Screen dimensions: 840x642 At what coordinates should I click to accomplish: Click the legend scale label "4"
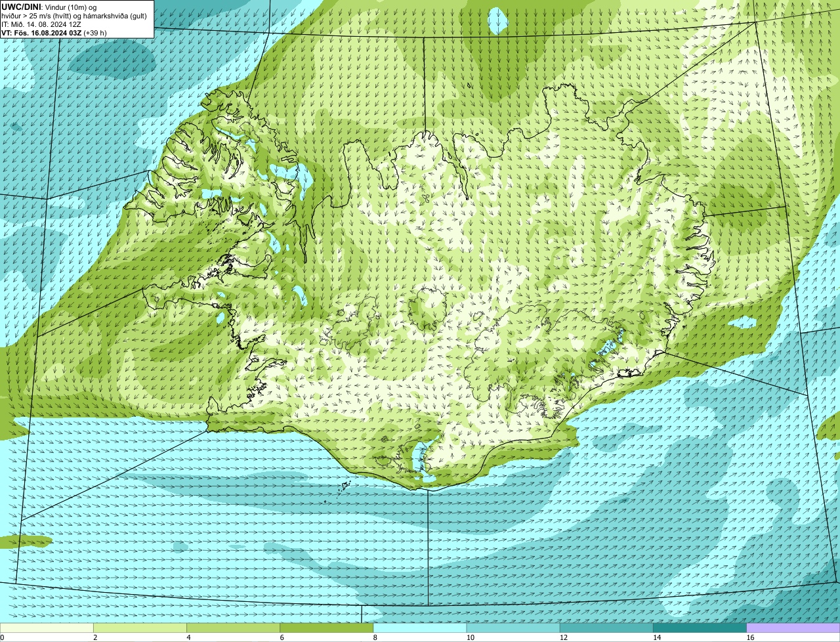189,637
